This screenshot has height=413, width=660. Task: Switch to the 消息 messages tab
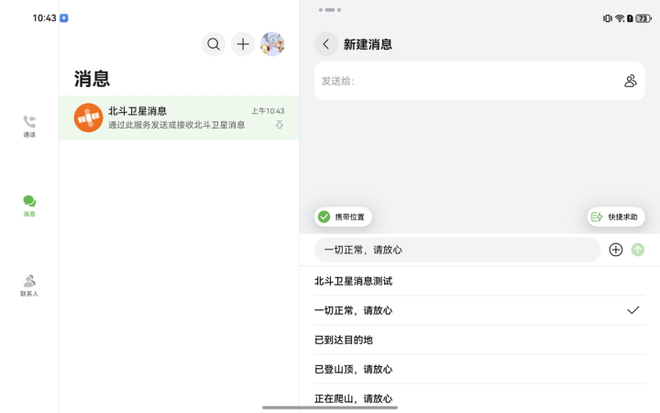click(x=29, y=206)
